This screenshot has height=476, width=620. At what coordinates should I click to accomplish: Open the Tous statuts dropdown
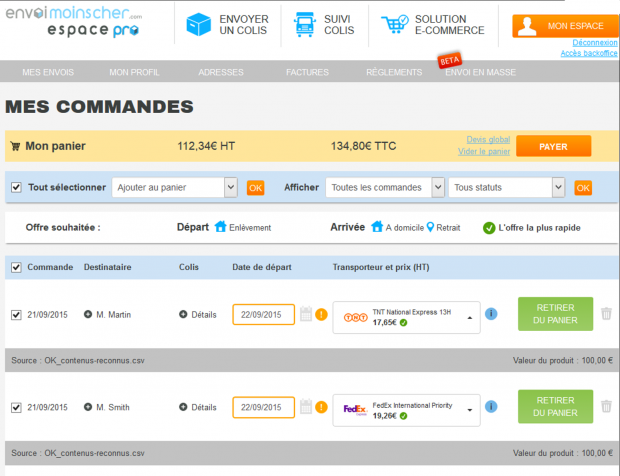click(506, 187)
